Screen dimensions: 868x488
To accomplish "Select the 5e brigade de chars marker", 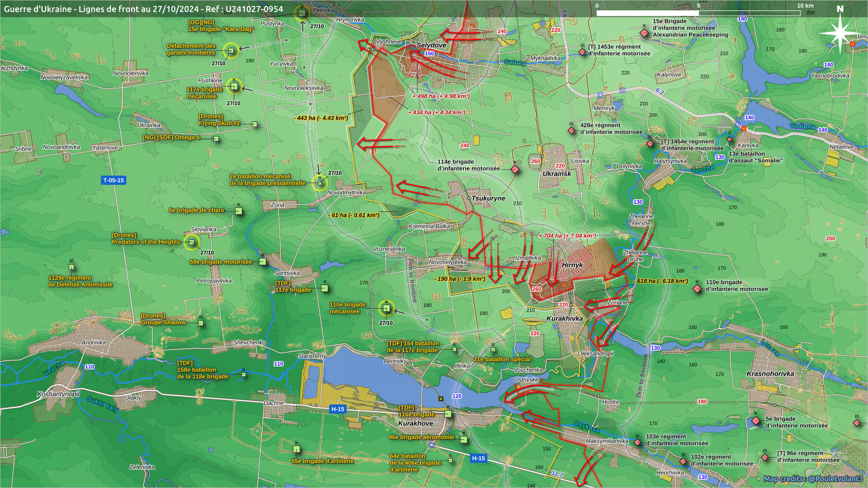I will pyautogui.click(x=239, y=211).
